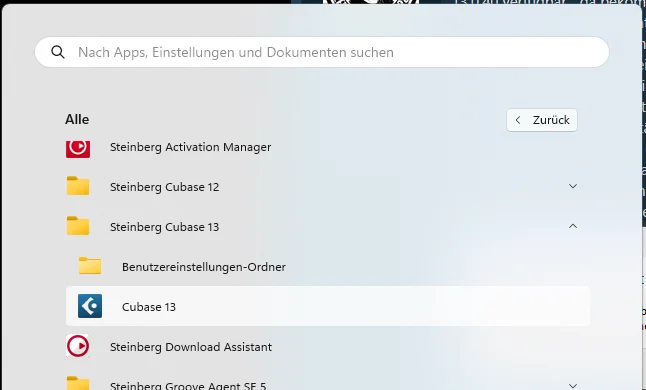The height and width of the screenshot is (390, 646).
Task: Open the Benutzereinstellungen-Ordner label
Action: point(204,267)
